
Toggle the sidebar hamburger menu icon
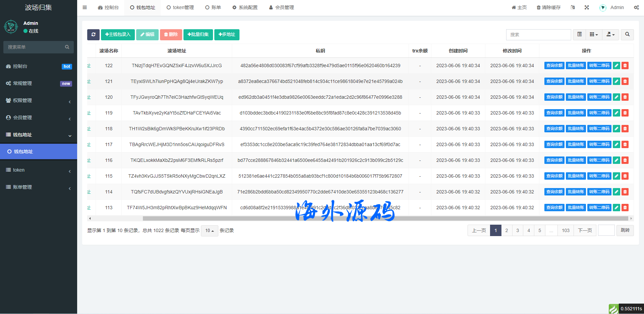tap(85, 7)
